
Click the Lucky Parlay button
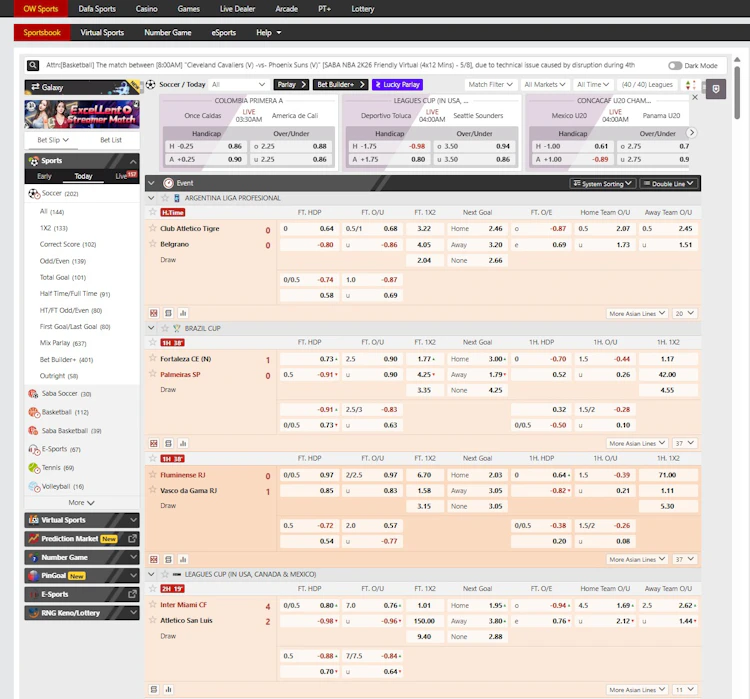point(397,85)
